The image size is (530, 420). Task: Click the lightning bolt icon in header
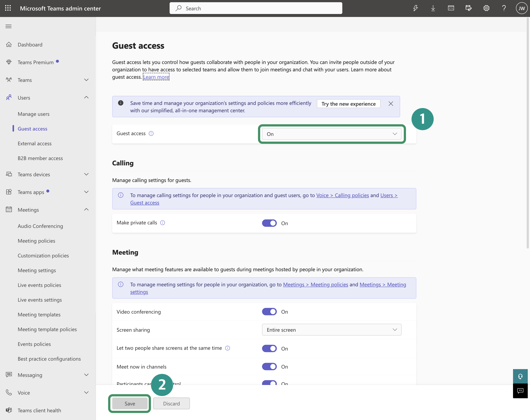click(415, 8)
